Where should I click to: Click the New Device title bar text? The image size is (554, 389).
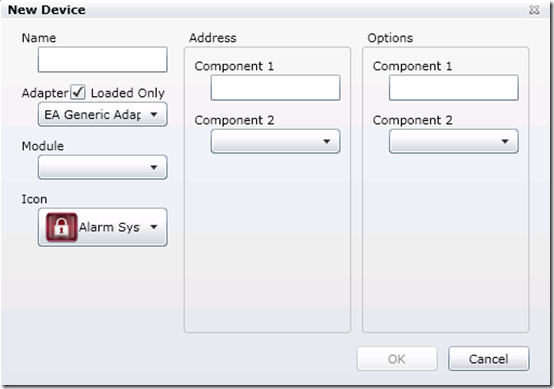coord(47,10)
